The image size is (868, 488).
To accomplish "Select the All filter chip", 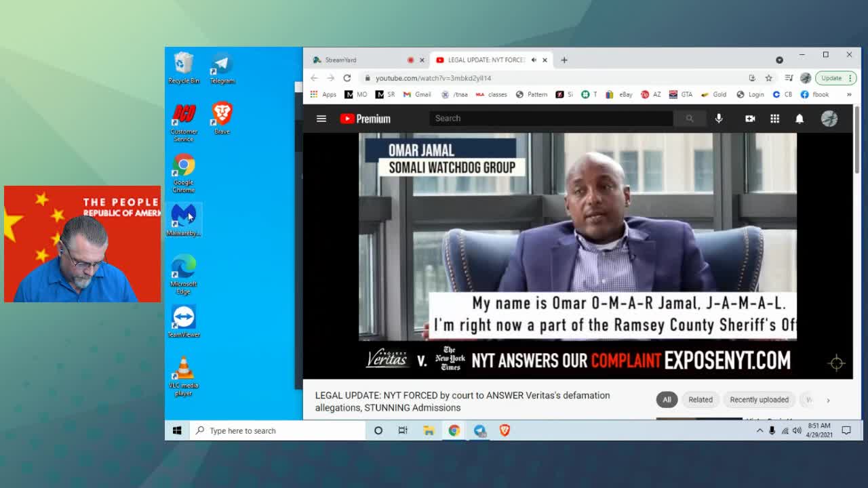I will click(x=667, y=400).
